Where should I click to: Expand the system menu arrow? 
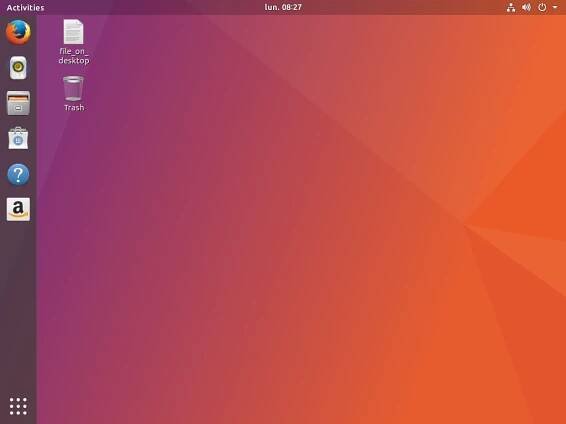pos(555,7)
